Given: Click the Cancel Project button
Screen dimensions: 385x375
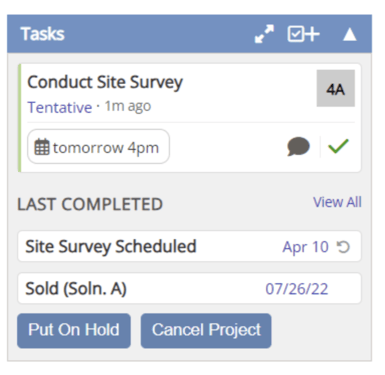Looking at the screenshot, I should [206, 331].
